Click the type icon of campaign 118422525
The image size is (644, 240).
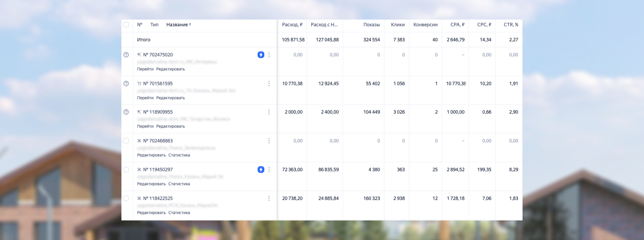point(139,198)
